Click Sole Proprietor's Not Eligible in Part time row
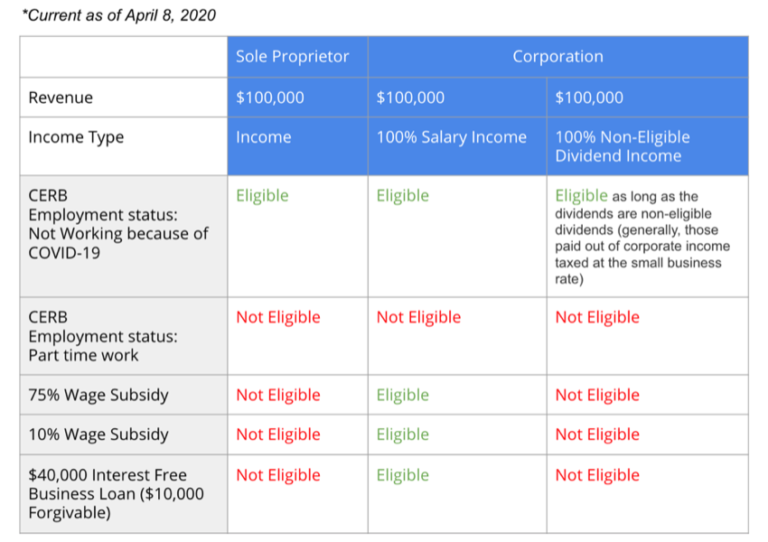 (278, 317)
